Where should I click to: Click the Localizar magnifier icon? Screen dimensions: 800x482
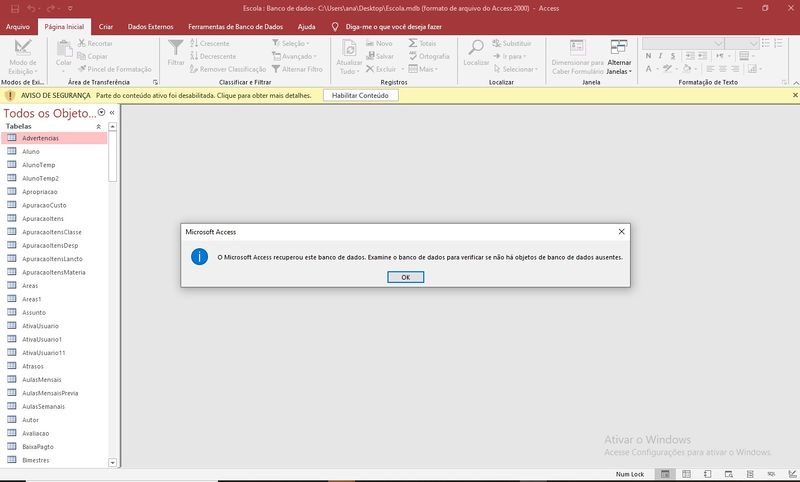[476, 47]
